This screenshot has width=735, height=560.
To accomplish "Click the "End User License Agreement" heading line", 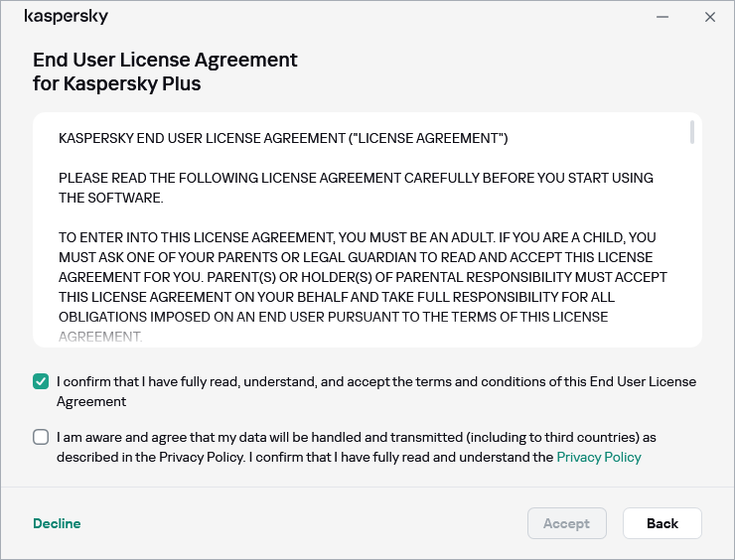I will [x=165, y=60].
